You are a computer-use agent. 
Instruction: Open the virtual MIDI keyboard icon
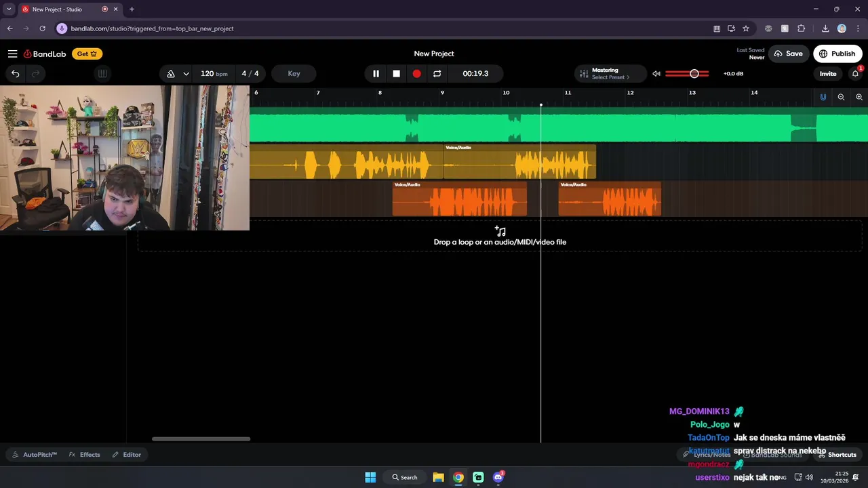[x=102, y=73]
